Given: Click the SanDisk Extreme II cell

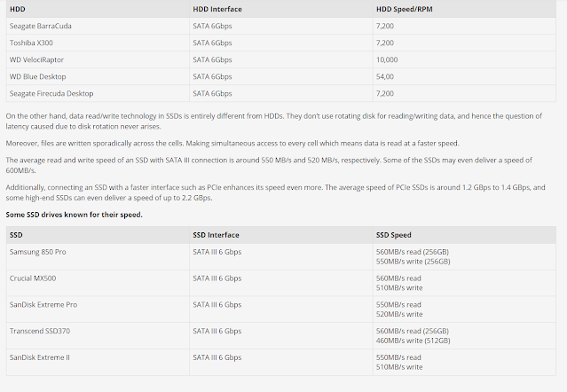Looking at the screenshot, I should [x=41, y=356].
